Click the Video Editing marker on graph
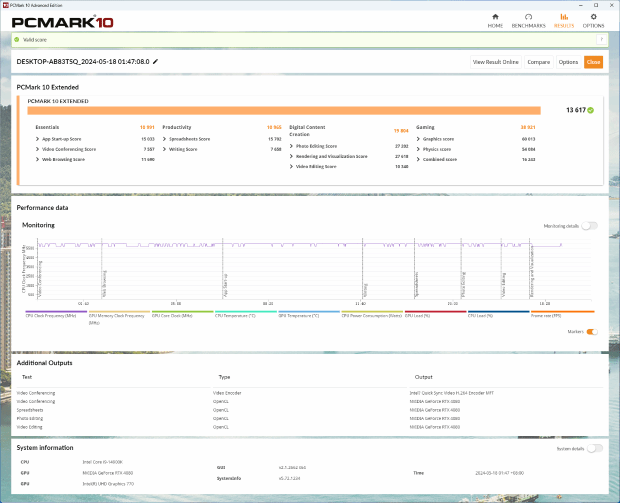This screenshot has height=503, width=620. (504, 285)
